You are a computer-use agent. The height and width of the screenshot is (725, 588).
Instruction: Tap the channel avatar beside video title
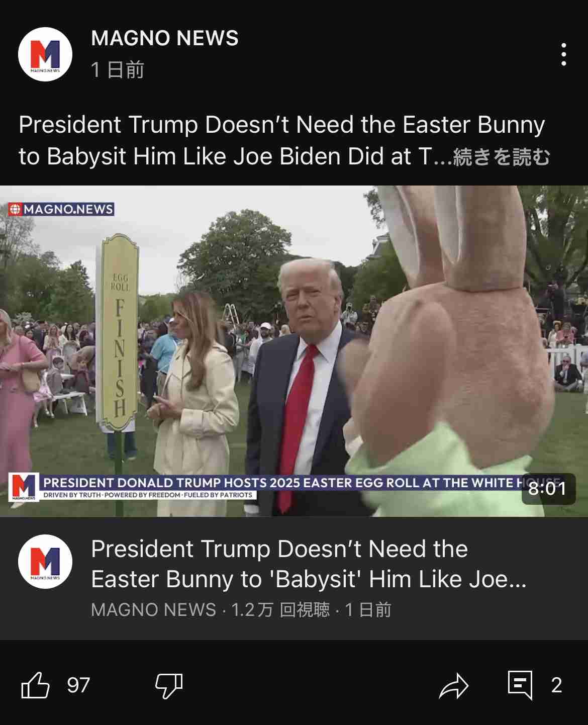coord(45,562)
